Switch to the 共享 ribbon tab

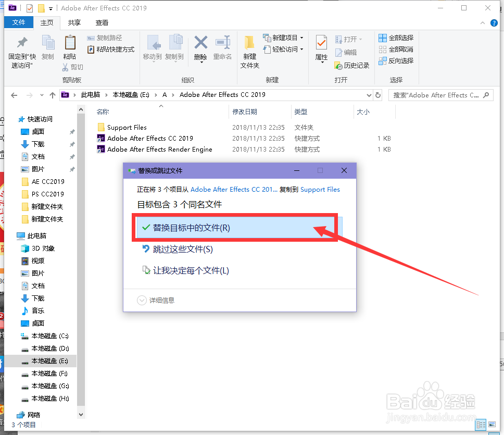[74, 22]
